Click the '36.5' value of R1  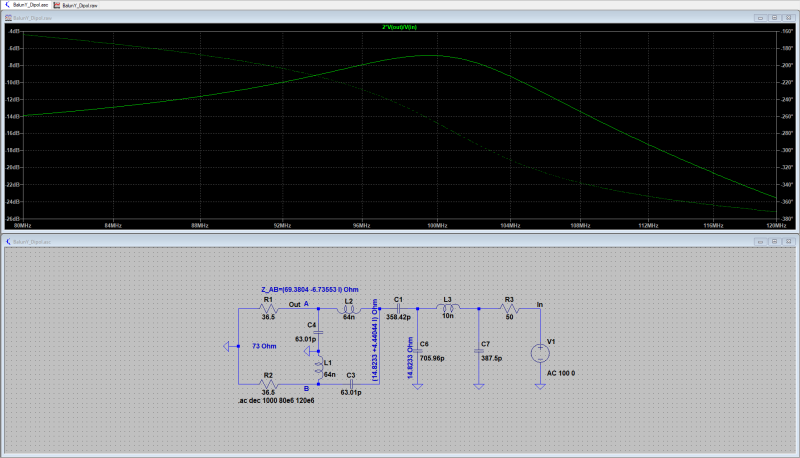tap(268, 317)
